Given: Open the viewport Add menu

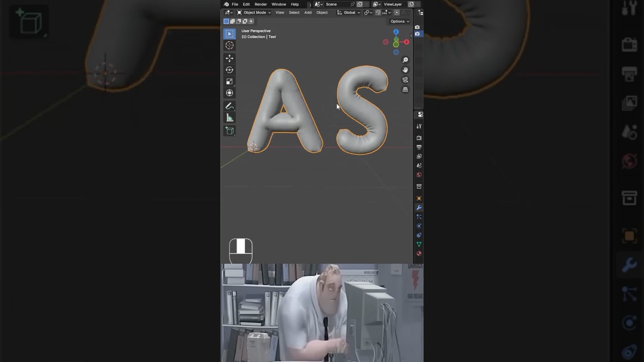Looking at the screenshot, I should pyautogui.click(x=308, y=13).
